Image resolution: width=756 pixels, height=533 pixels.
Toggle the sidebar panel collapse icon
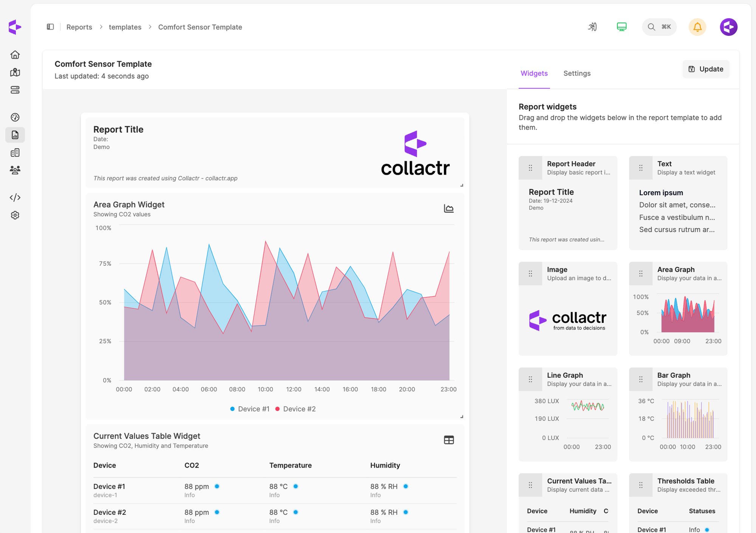(x=50, y=27)
